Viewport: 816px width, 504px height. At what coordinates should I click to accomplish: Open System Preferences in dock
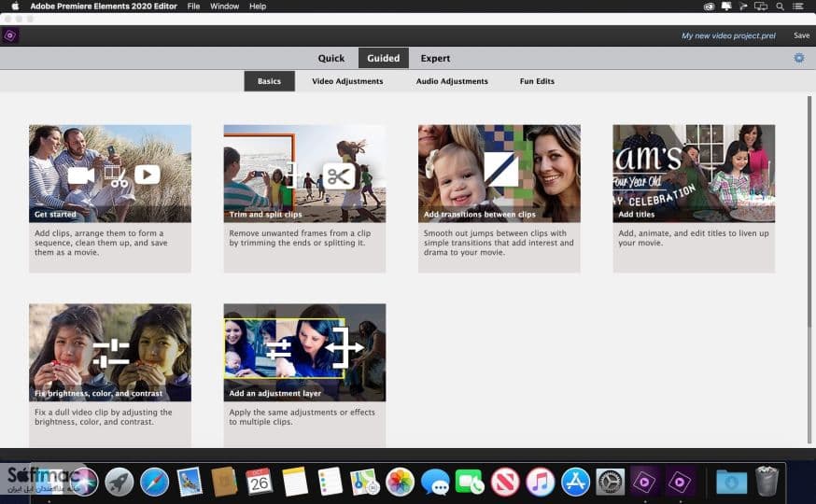(610, 482)
